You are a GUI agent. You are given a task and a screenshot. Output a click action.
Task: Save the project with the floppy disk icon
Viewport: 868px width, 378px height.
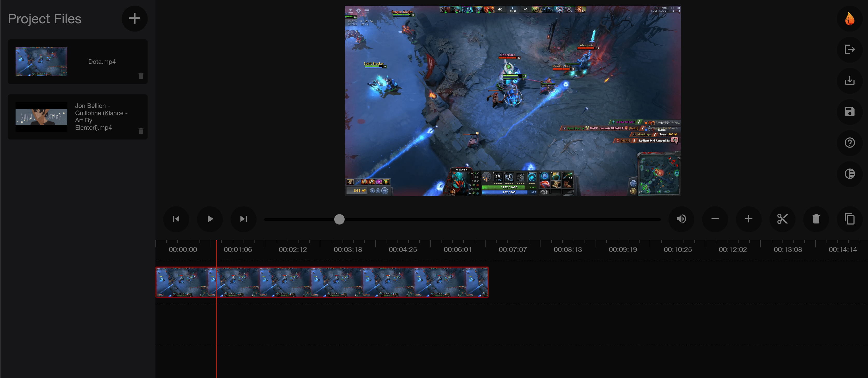click(850, 112)
